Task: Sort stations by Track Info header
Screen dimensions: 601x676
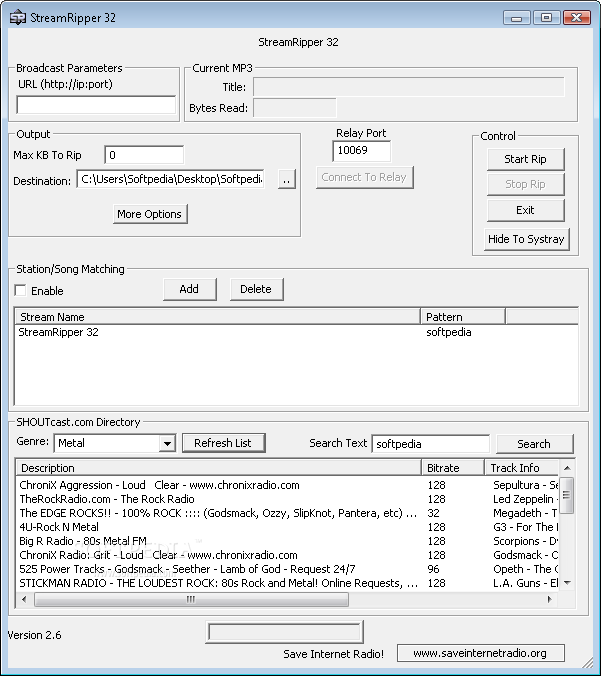Action: point(522,468)
